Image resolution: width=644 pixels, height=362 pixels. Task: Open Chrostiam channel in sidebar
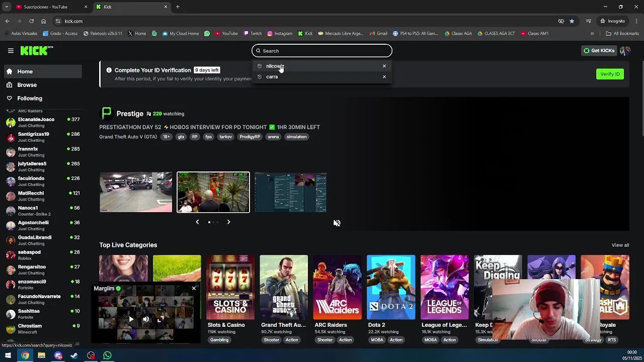(43, 329)
